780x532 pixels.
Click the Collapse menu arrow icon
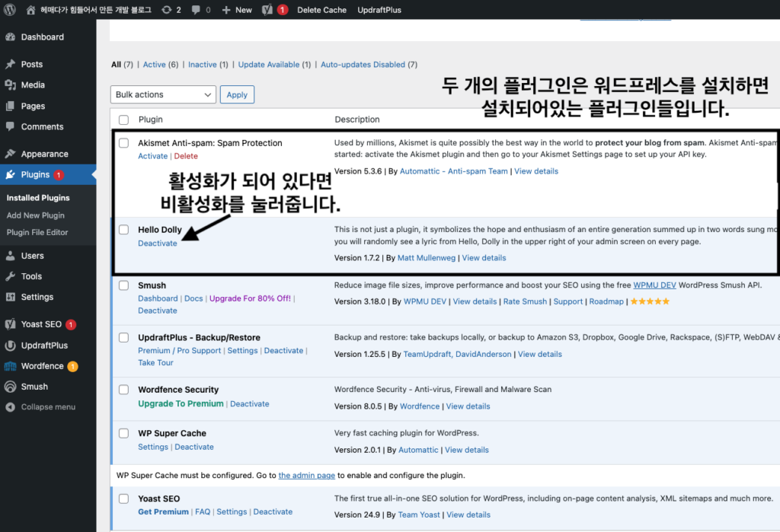[x=11, y=407]
